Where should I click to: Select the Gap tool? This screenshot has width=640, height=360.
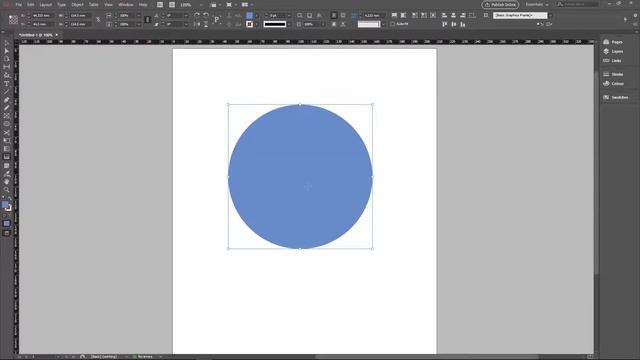tap(7, 67)
